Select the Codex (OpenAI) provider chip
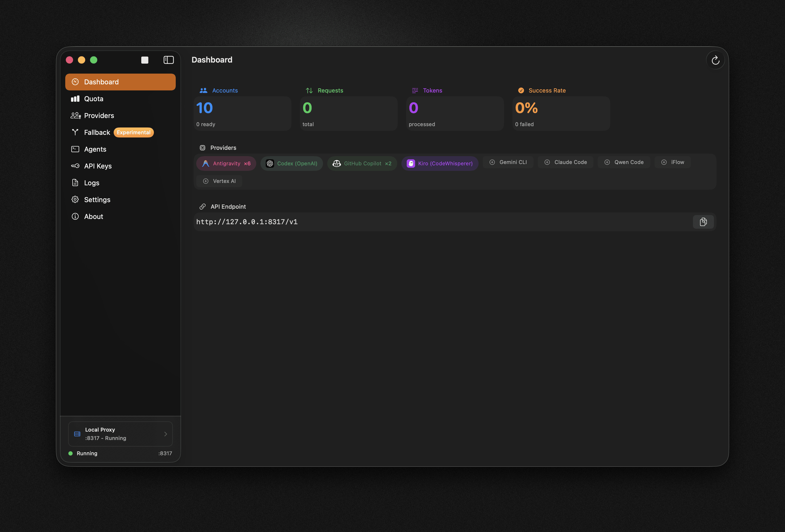Screen dimensions: 785x532 (x=291, y=163)
